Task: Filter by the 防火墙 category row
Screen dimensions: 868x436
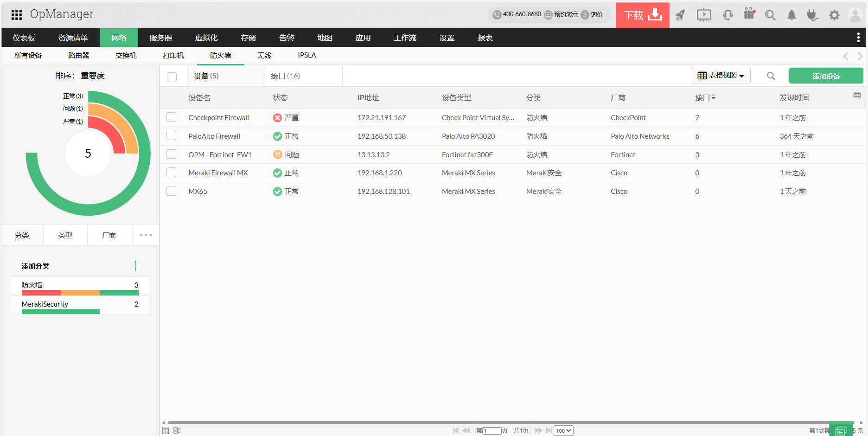Action: pyautogui.click(x=80, y=286)
